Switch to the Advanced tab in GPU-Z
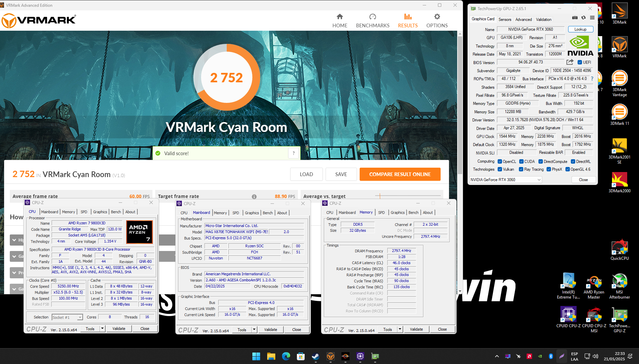Viewport: 639px width, 364px height. coord(523,20)
